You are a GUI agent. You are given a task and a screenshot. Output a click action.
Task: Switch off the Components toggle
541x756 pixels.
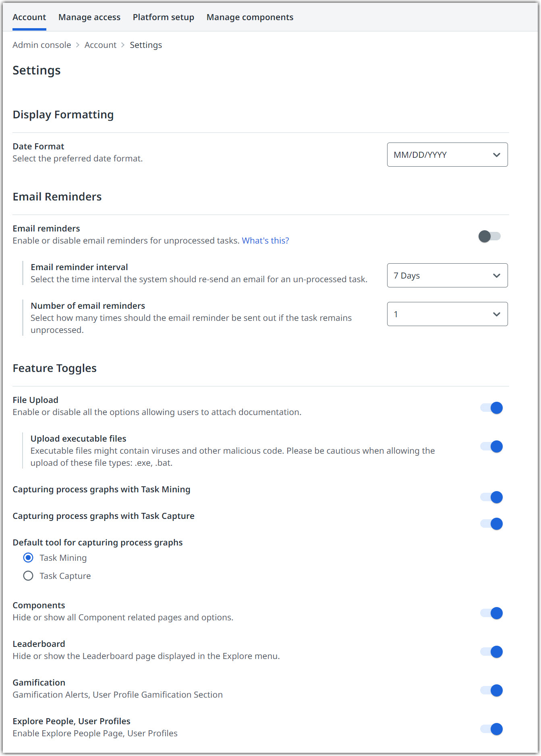tap(491, 613)
